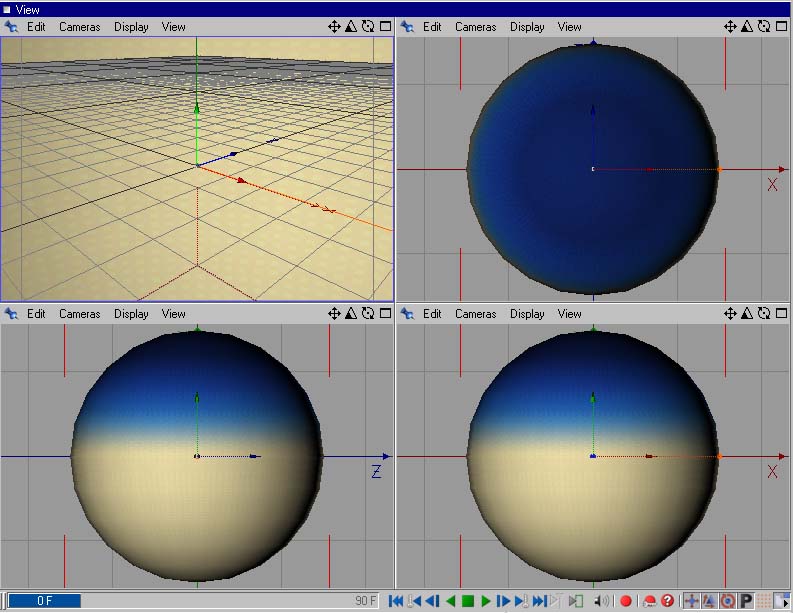Viewport: 793px width, 613px height.
Task: Maximize the perspective viewport with its toggle icon
Action: [385, 27]
